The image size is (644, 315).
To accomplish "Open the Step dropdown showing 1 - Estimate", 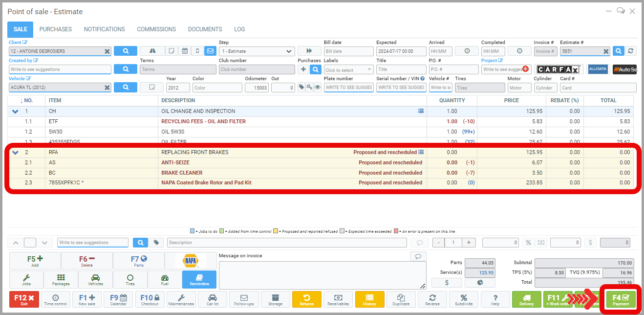I will (x=257, y=51).
